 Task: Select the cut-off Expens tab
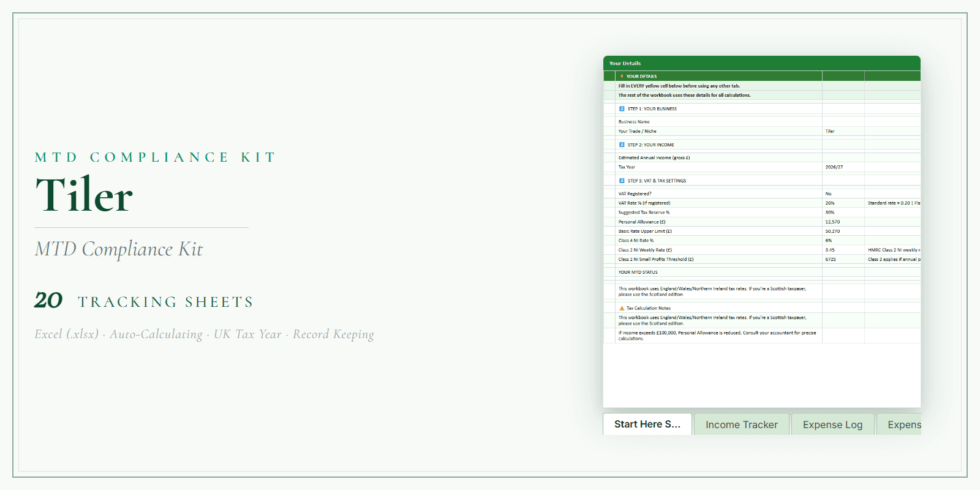(899, 424)
